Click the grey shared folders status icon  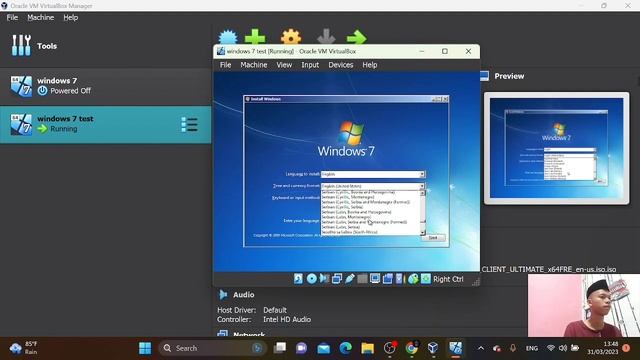click(362, 279)
